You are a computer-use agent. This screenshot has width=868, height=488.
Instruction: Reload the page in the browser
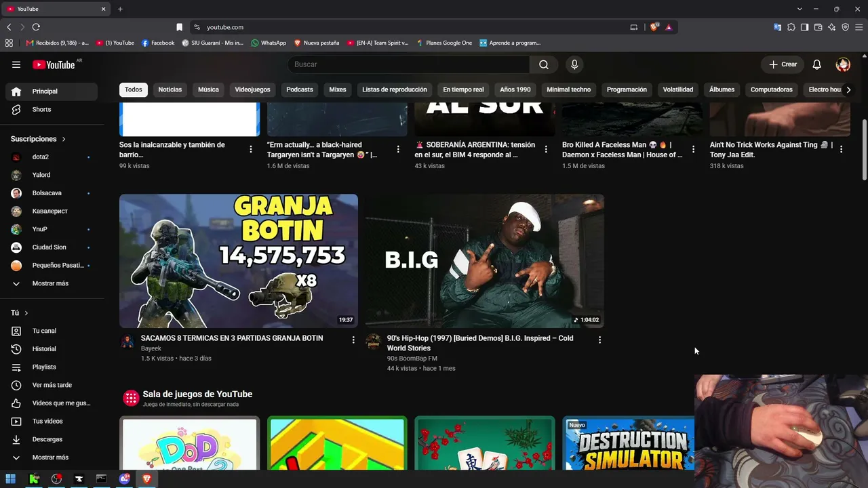[36, 27]
